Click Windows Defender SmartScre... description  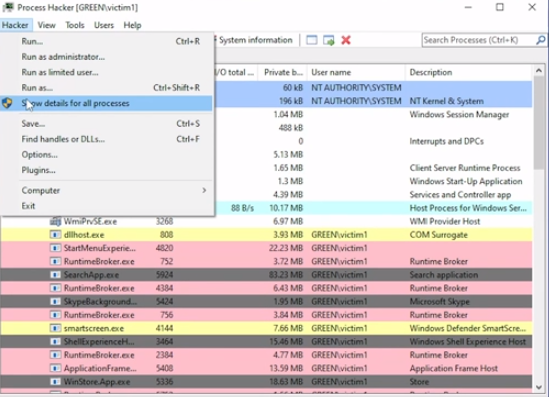click(468, 328)
